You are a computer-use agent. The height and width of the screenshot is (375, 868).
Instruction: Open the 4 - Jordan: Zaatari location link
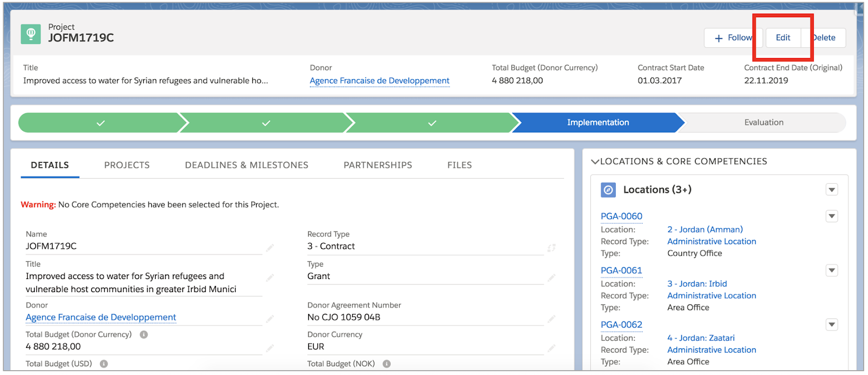[701, 338]
